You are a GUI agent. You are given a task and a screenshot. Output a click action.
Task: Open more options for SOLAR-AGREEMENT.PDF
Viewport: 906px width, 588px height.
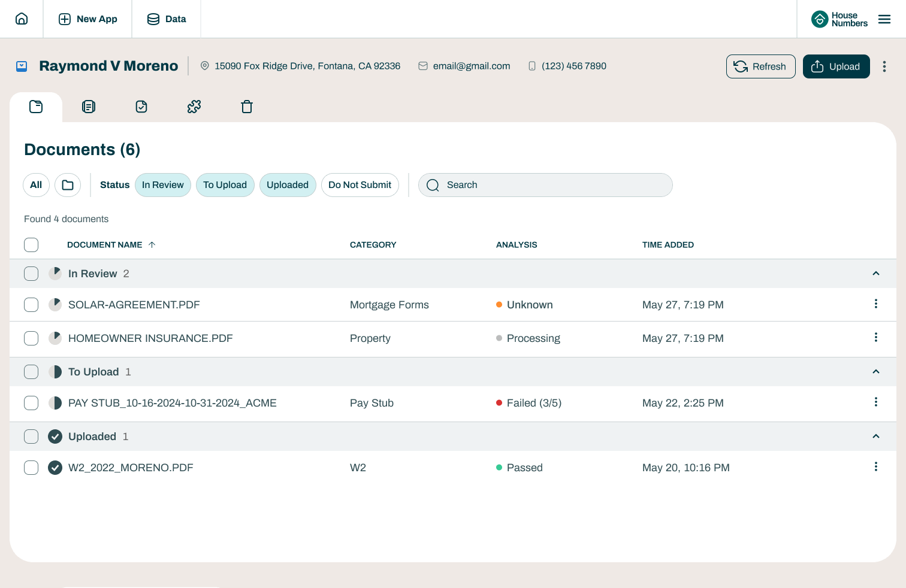pyautogui.click(x=875, y=304)
